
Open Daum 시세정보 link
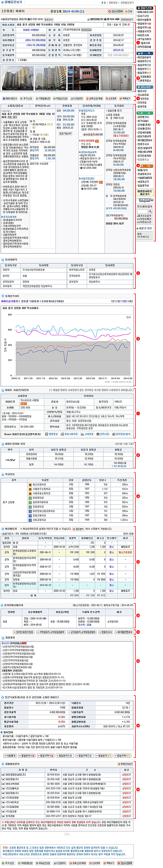coord(87,434)
